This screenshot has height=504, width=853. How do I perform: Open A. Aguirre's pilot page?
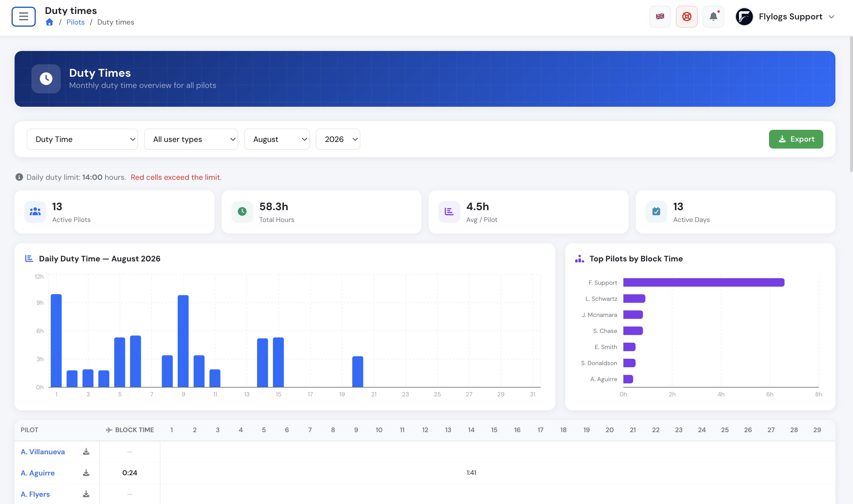pyautogui.click(x=38, y=473)
